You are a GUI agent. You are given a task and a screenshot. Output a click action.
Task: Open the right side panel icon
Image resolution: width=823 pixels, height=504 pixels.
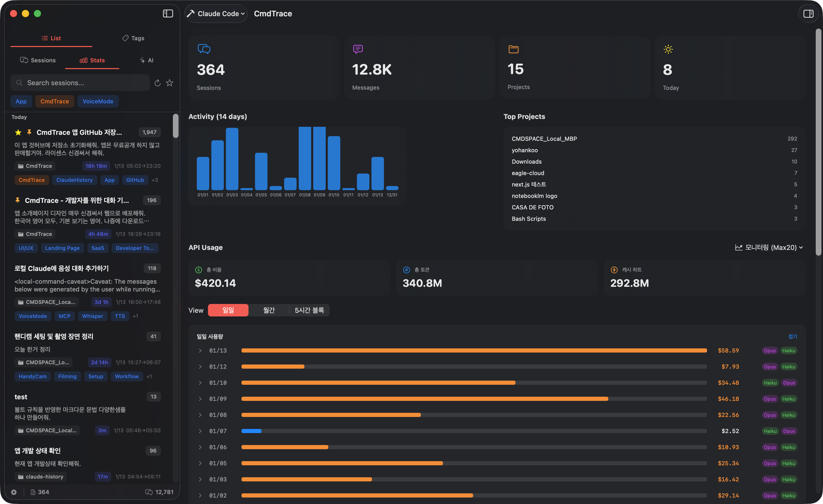click(809, 14)
